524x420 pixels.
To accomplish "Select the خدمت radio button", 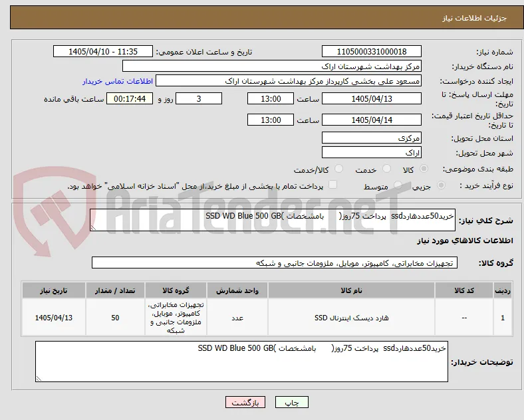I will point(386,169).
